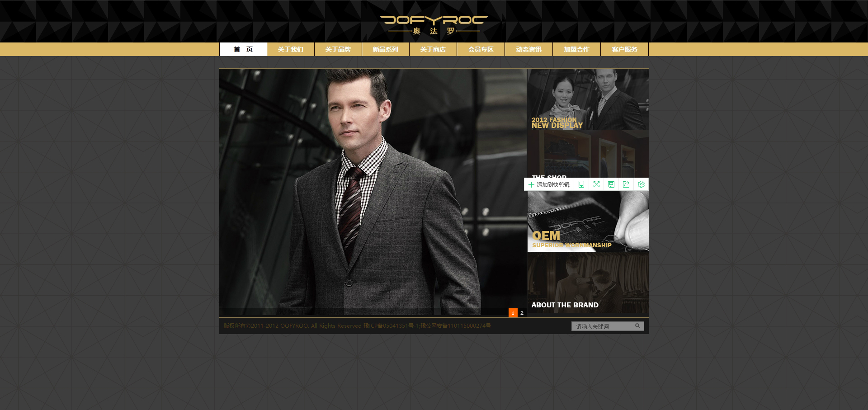This screenshot has height=410, width=868.
Task: Open 加盟合作 navigation item
Action: tap(576, 49)
